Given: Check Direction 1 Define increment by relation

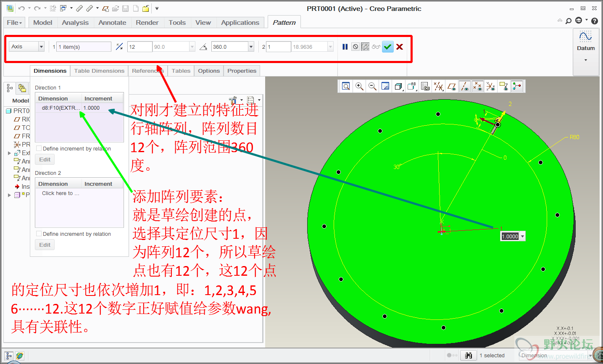Looking at the screenshot, I should click(39, 148).
